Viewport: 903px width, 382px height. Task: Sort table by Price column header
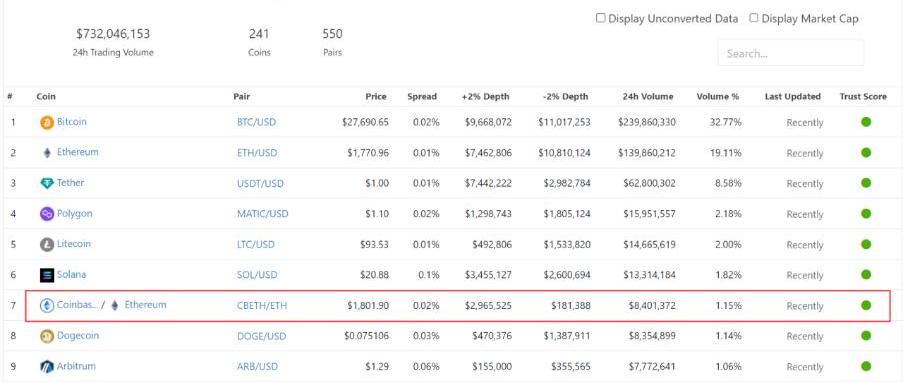coord(376,97)
